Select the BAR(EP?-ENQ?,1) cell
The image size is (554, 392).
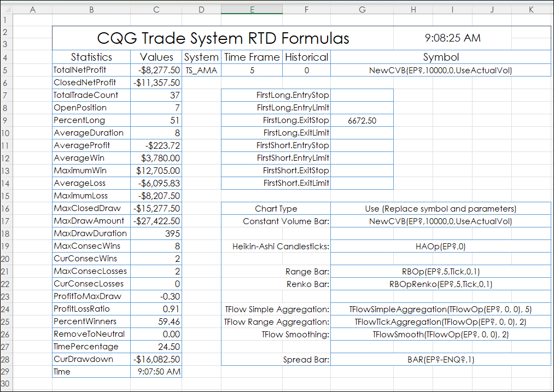click(x=441, y=360)
